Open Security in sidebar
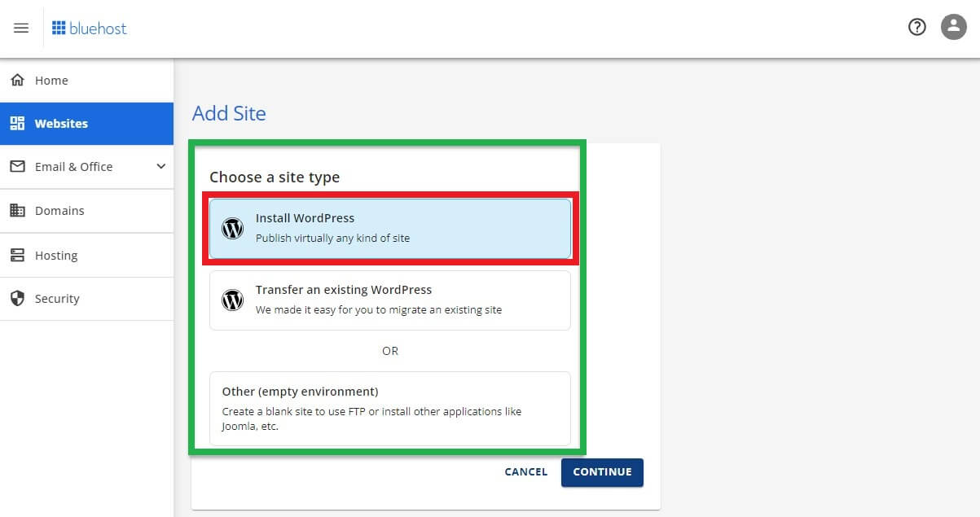The image size is (980, 517). [86, 298]
